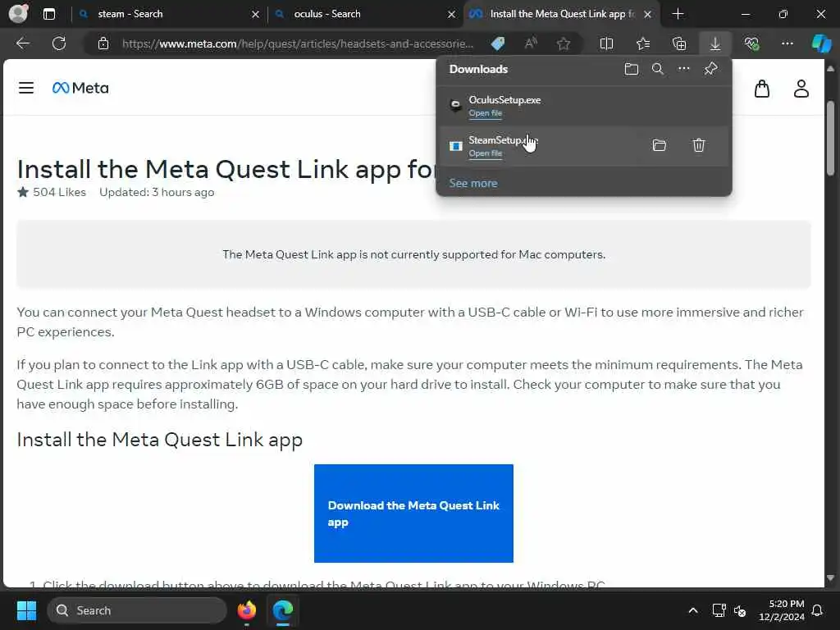The height and width of the screenshot is (630, 840).
Task: Delete the SteamSetup.exe download entry
Action: tap(699, 145)
